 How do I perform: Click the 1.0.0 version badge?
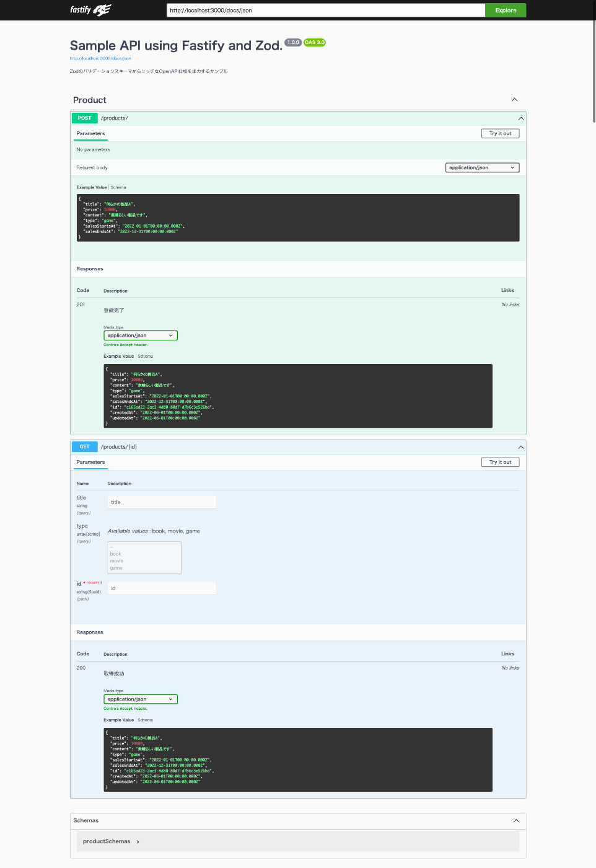tap(293, 43)
